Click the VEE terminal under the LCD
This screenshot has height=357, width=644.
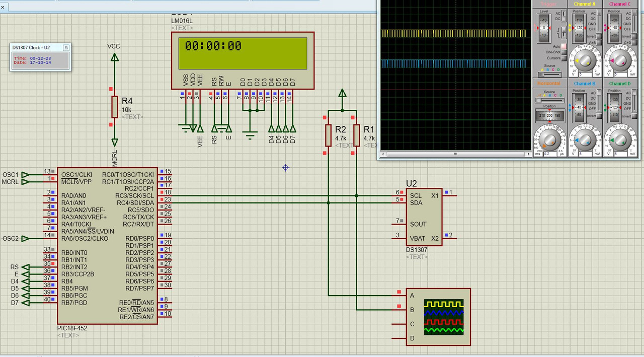pos(200,129)
